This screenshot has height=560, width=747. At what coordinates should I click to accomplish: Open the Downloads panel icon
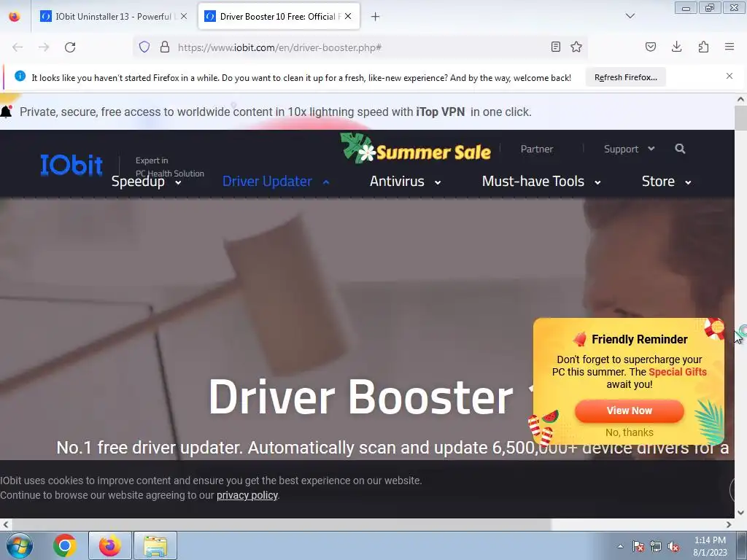[676, 47]
